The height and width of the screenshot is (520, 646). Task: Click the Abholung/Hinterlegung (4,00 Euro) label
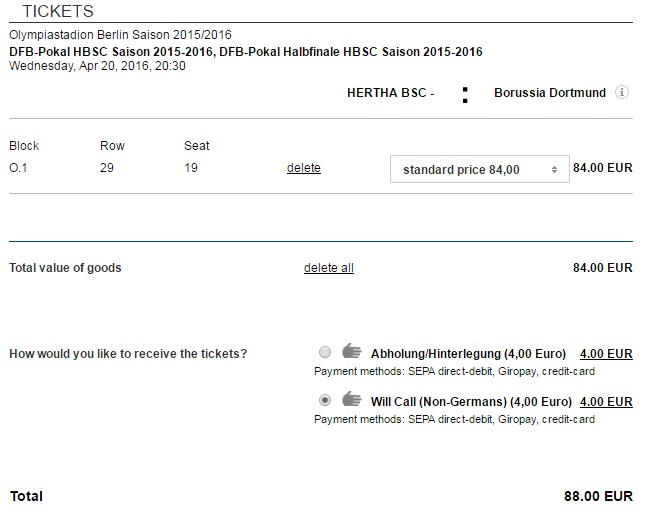point(468,354)
